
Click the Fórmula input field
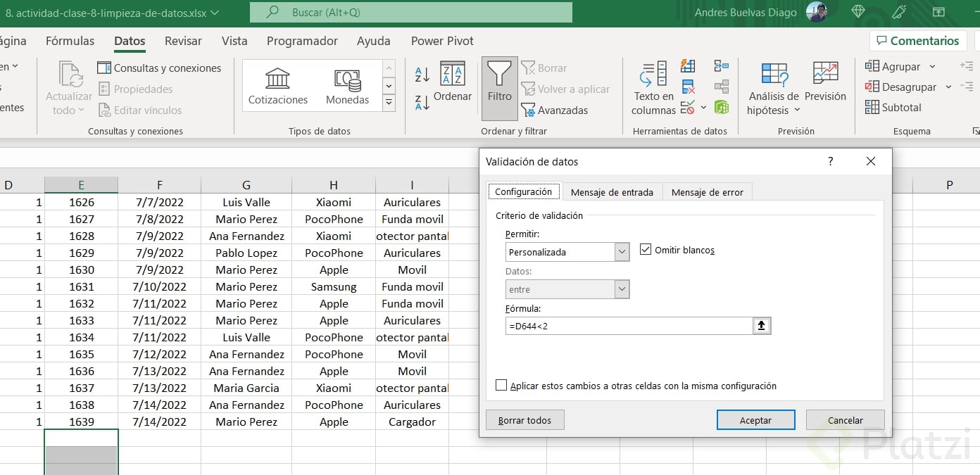click(x=629, y=326)
